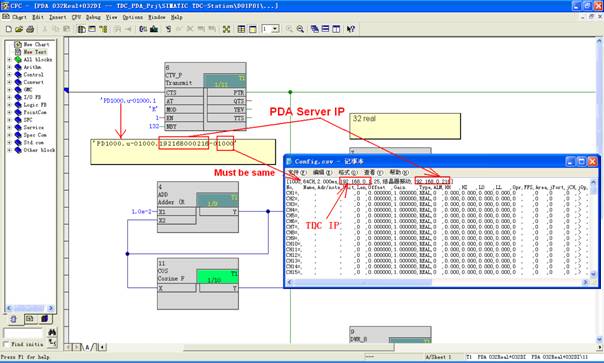Click the icon below the binoculars
604x363 pixels.
(x=52, y=342)
